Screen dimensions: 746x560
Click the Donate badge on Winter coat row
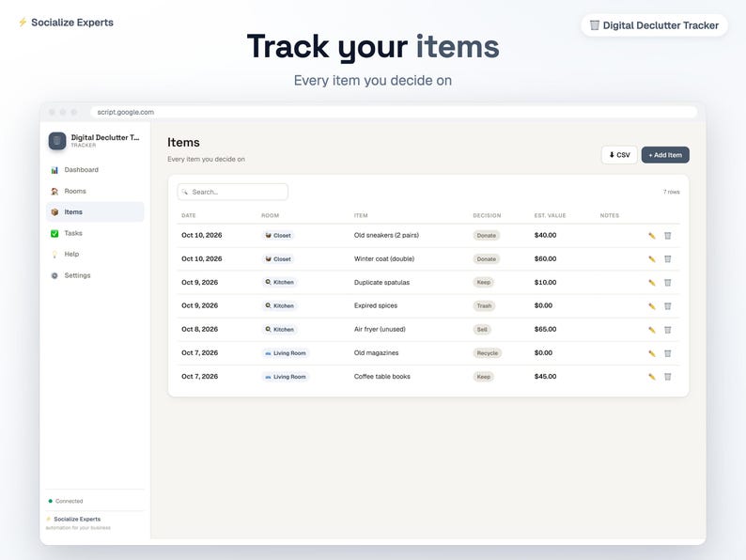pos(487,258)
